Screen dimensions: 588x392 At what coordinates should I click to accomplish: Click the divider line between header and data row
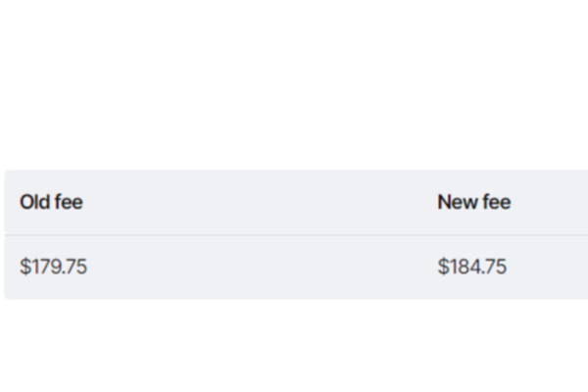[255, 235]
